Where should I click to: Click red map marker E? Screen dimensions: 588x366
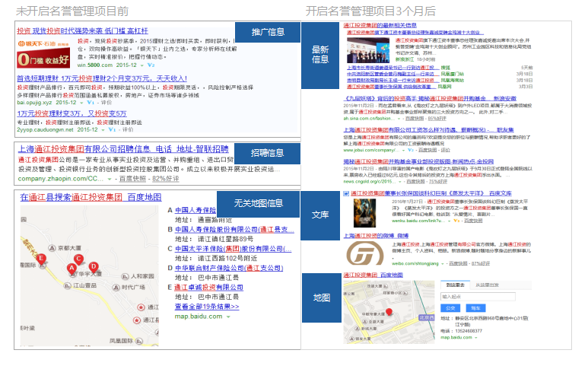tap(41, 259)
